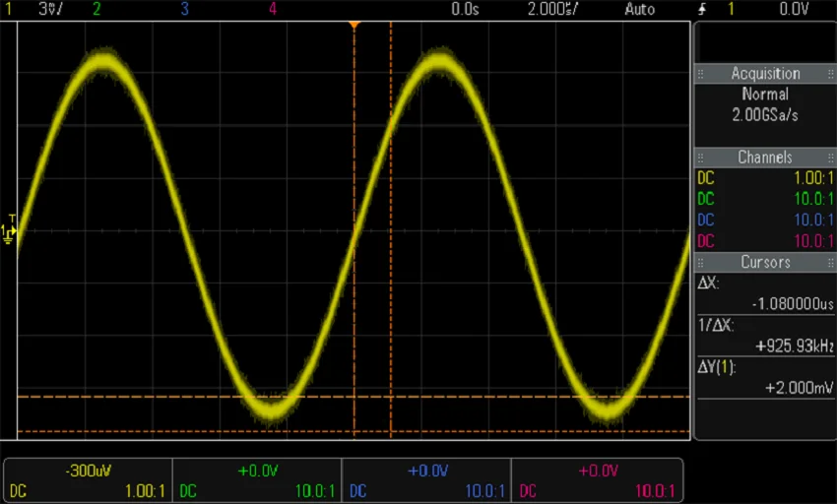837x504 pixels.
Task: Click channel 1 ground level indicator
Action: click(9, 231)
